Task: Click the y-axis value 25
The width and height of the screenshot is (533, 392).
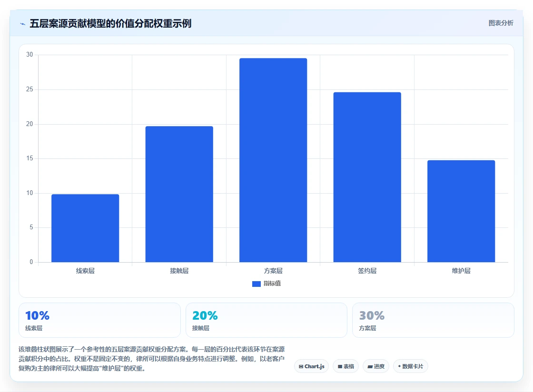Action: [x=30, y=89]
